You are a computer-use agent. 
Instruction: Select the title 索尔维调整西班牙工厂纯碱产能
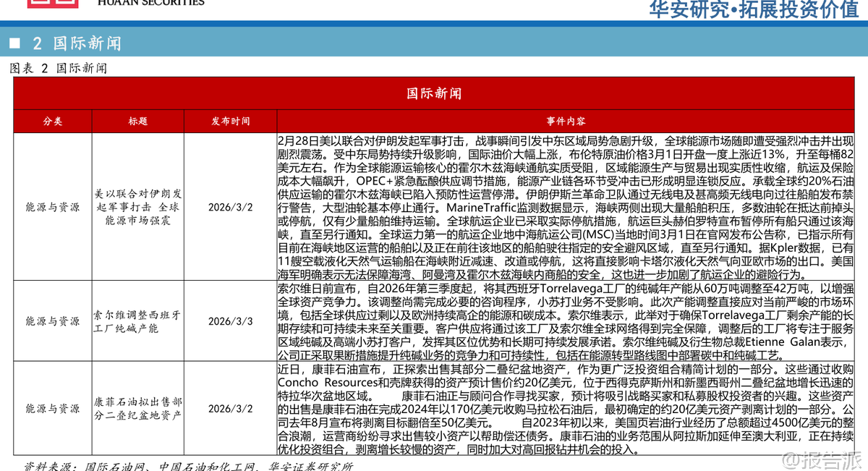coord(137,321)
